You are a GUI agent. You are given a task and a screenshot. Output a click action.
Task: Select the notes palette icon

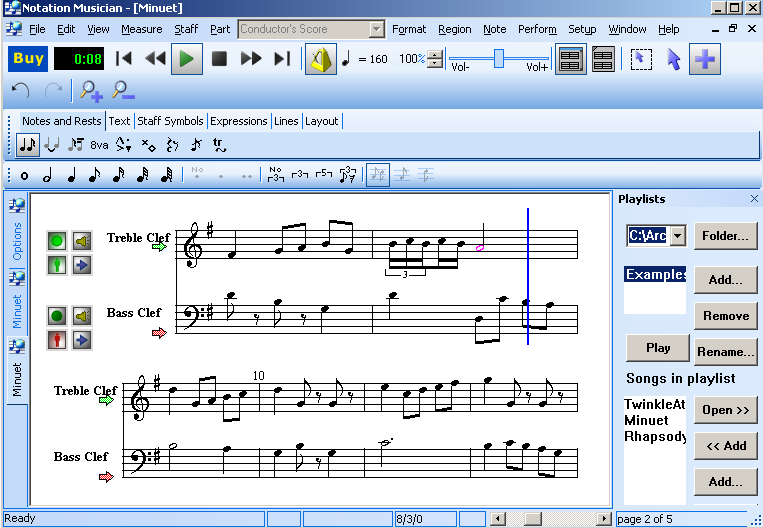tap(28, 145)
